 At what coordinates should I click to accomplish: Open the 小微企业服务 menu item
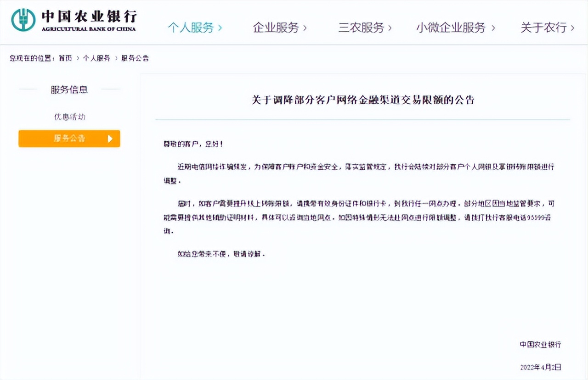coord(452,28)
